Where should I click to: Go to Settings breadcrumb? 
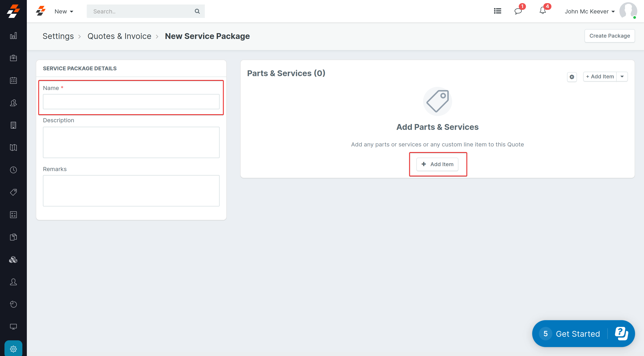tap(58, 36)
